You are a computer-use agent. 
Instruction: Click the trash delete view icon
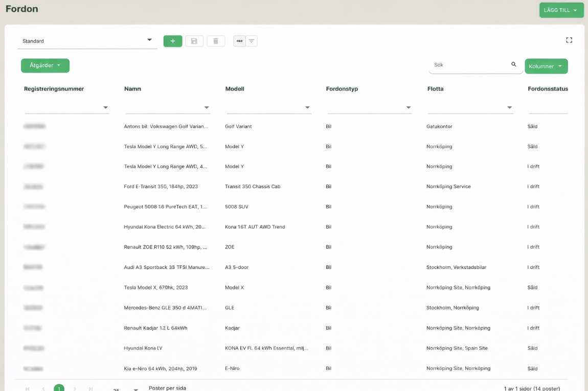[x=216, y=41]
